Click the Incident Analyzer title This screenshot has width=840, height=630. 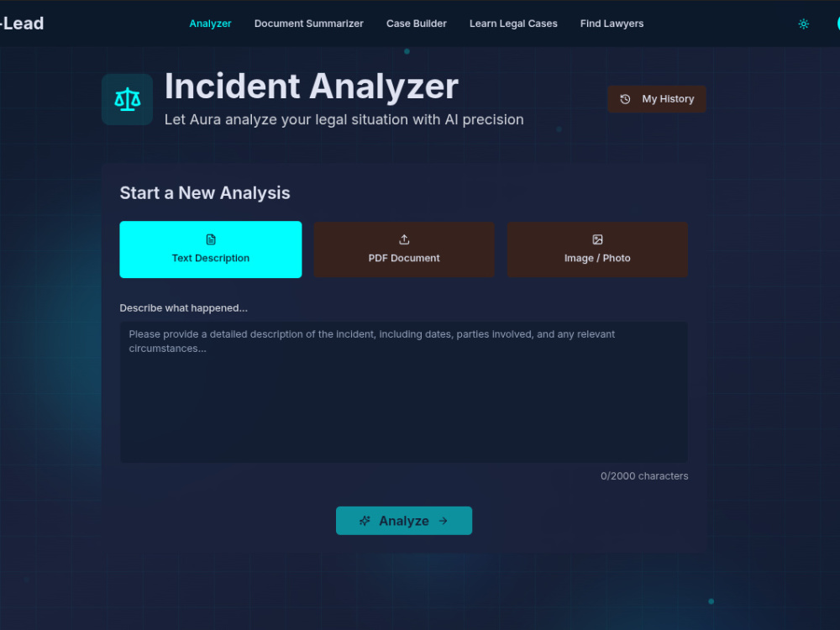(312, 87)
